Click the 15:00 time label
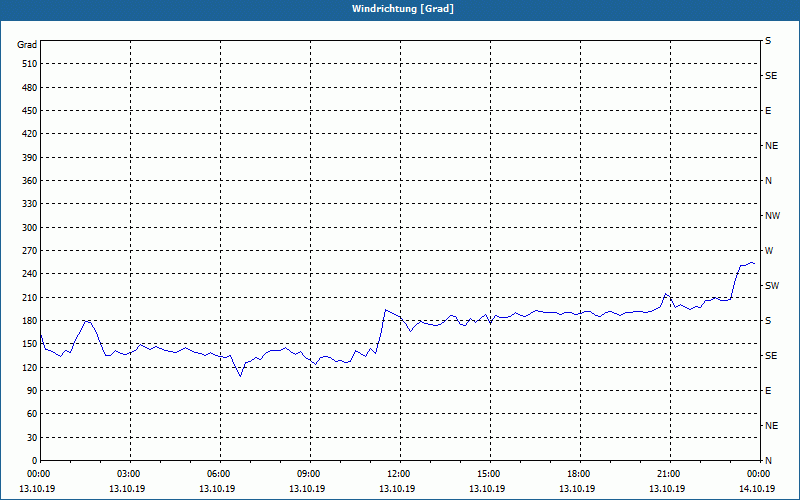This screenshot has height=500, width=800. 490,474
